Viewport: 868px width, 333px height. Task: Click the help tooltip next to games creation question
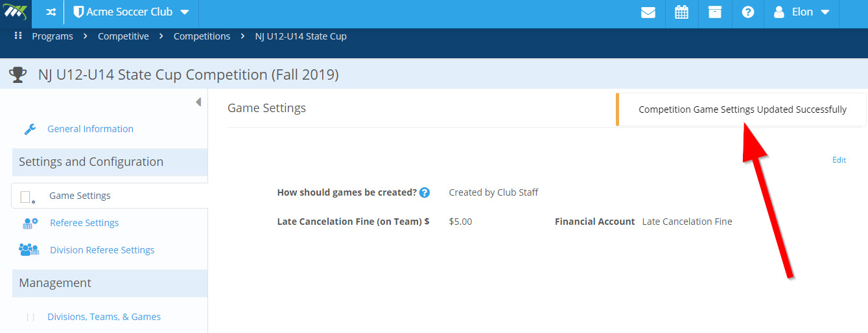[x=425, y=192]
